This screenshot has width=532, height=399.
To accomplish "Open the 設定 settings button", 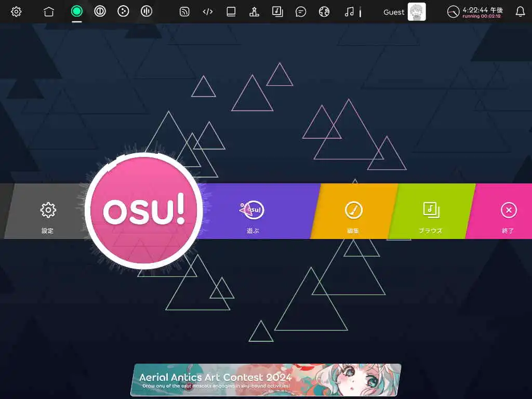I will [47, 211].
